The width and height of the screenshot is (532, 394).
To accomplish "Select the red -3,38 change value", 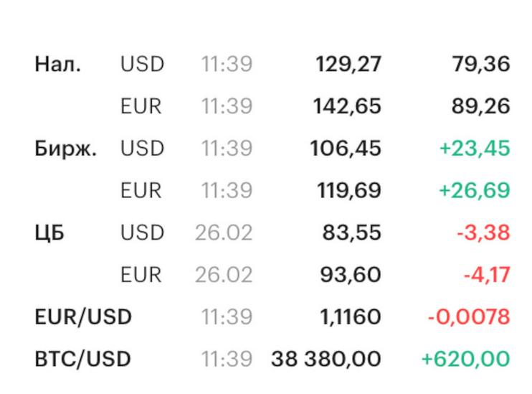I will coord(483,233).
